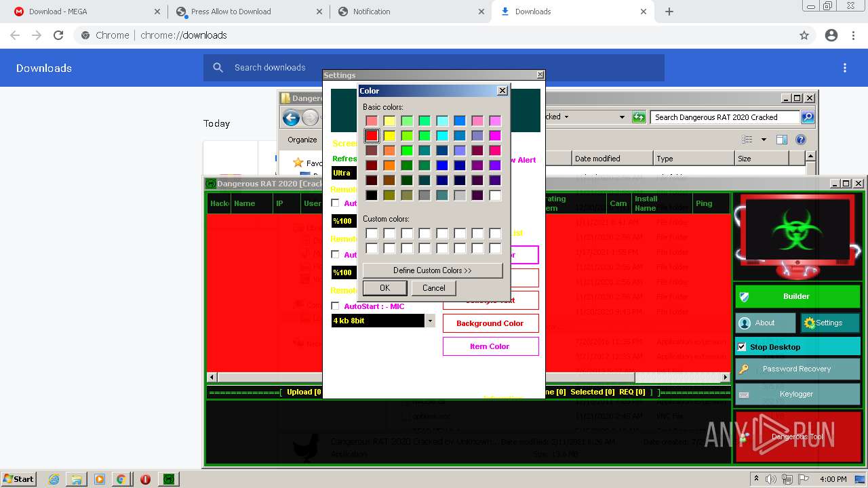Open the Dangerous Tool button

(x=797, y=436)
